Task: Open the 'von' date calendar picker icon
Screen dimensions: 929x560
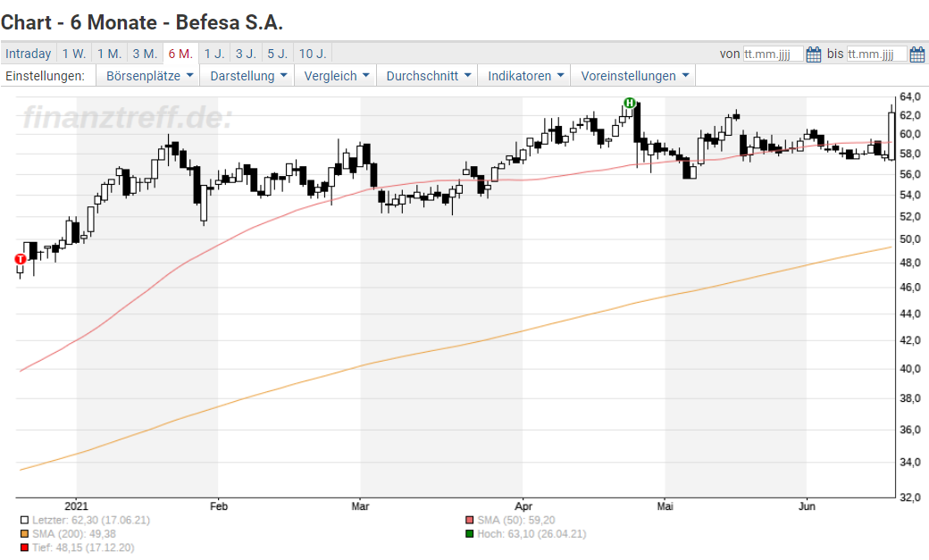Action: click(814, 54)
